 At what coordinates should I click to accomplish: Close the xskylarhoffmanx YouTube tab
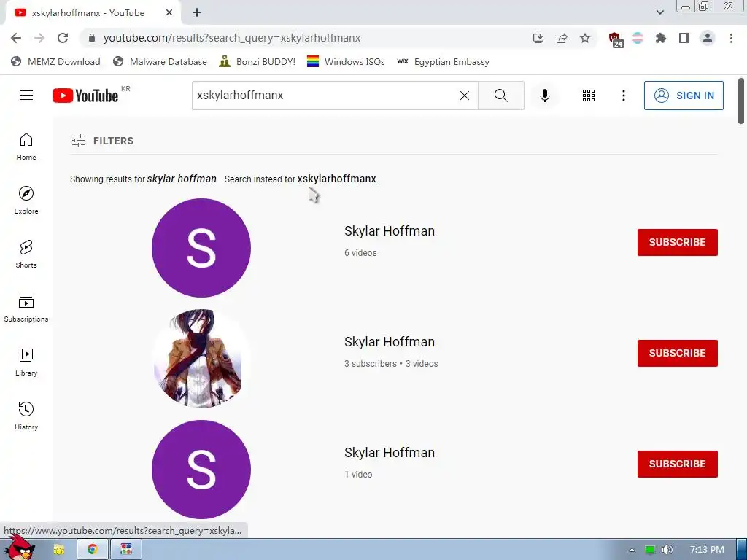169,13
